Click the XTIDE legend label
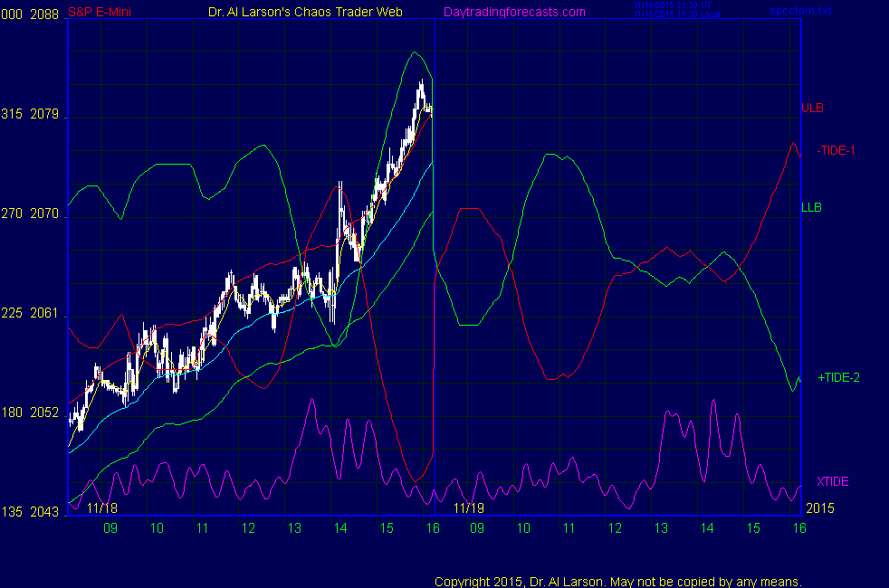 coord(833,481)
